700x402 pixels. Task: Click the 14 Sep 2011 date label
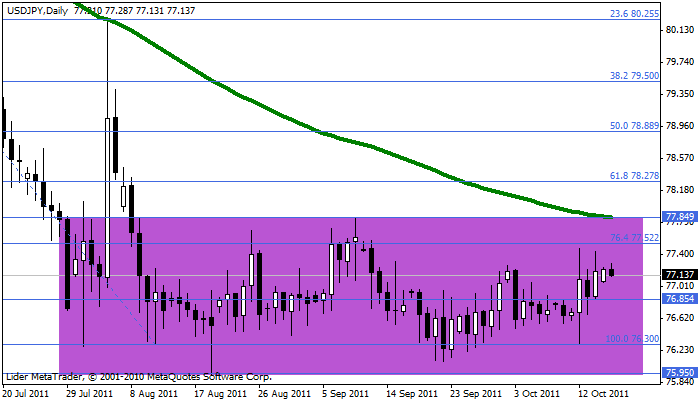[x=412, y=394]
